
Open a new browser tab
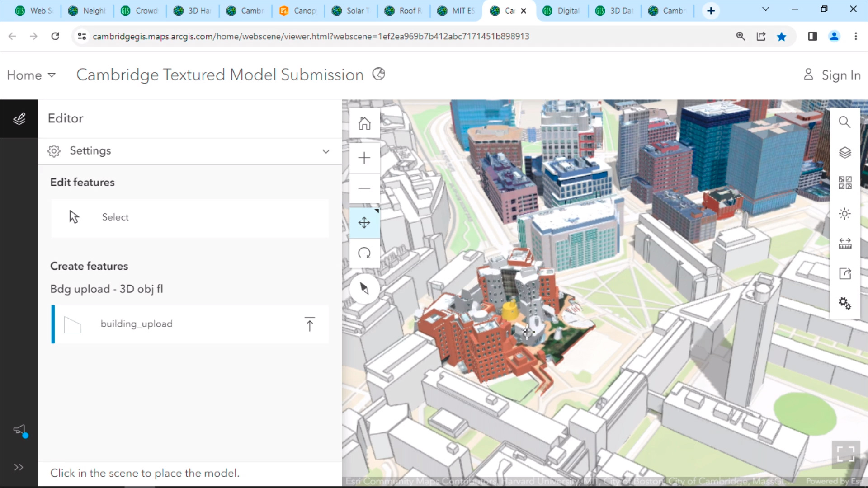click(711, 11)
